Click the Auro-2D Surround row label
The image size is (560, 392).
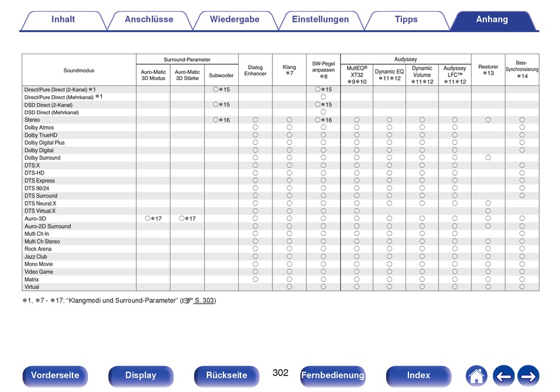coord(48,226)
